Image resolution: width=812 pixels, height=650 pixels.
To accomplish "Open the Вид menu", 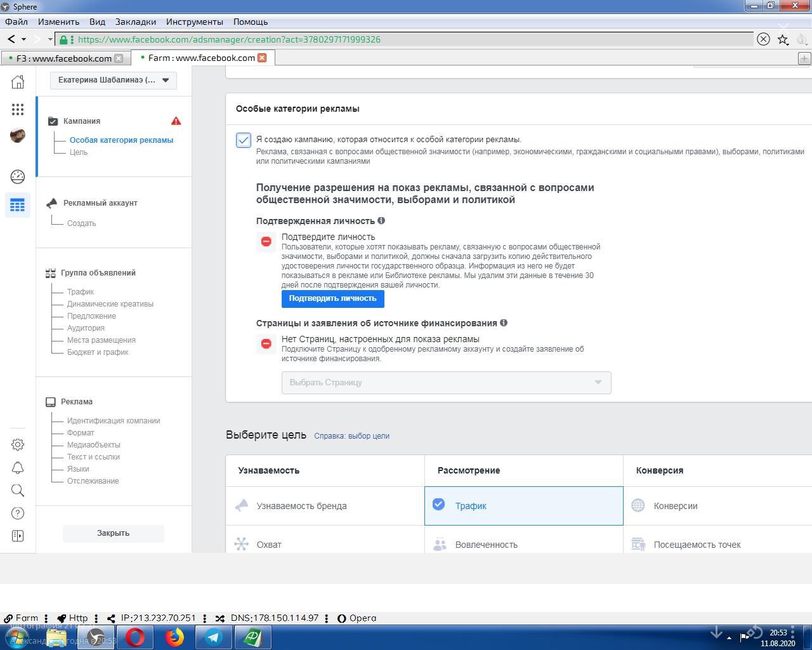I will point(97,22).
